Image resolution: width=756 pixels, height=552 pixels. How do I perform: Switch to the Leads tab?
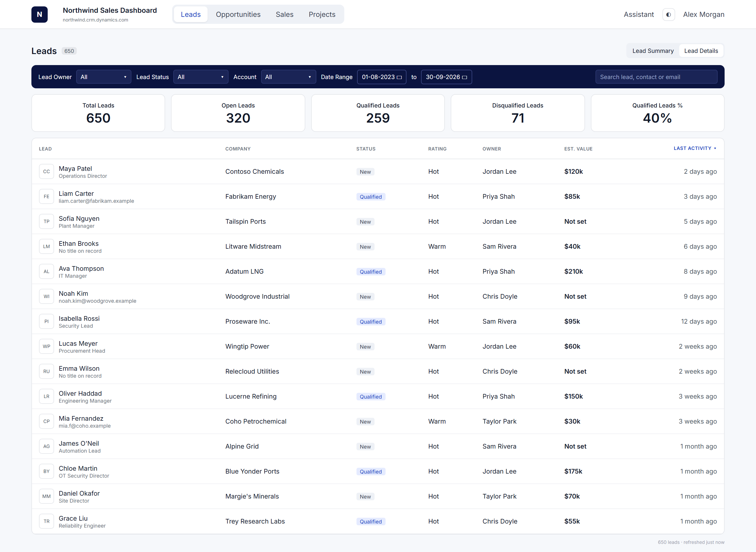pyautogui.click(x=190, y=14)
